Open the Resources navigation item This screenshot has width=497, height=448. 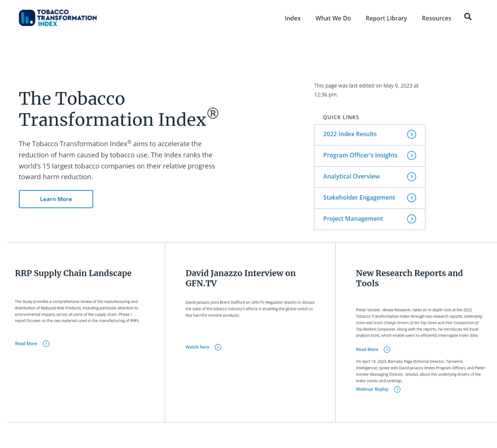(x=436, y=18)
